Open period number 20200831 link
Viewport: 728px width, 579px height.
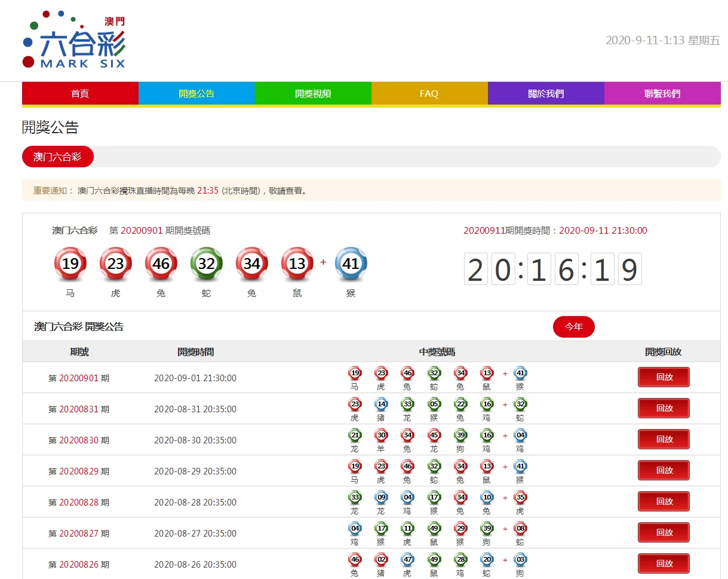[x=78, y=409]
